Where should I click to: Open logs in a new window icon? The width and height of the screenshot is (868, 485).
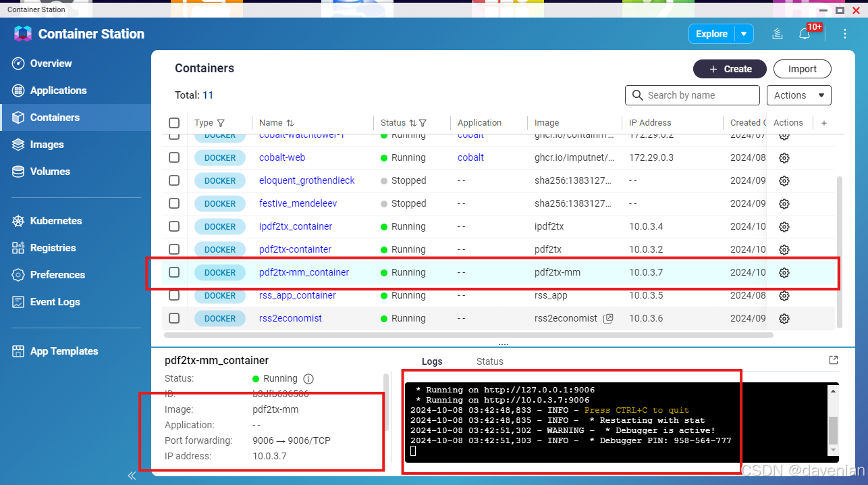click(x=834, y=360)
